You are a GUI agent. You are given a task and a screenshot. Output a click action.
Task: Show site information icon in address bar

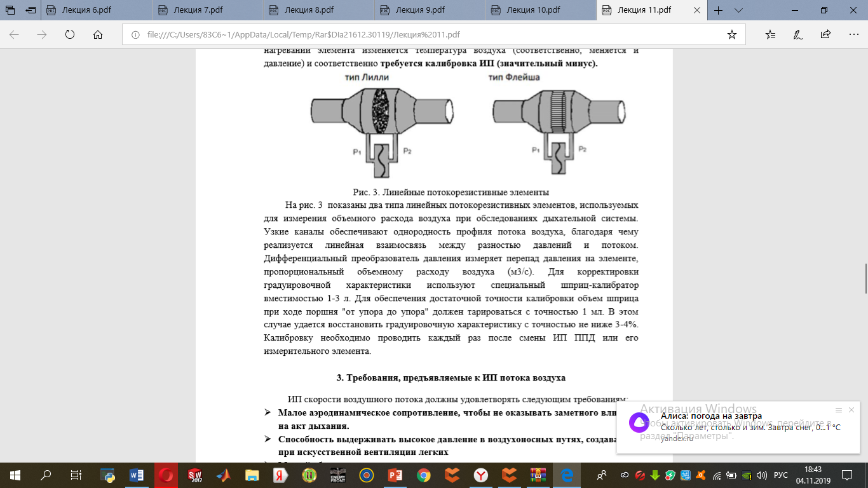click(x=135, y=35)
